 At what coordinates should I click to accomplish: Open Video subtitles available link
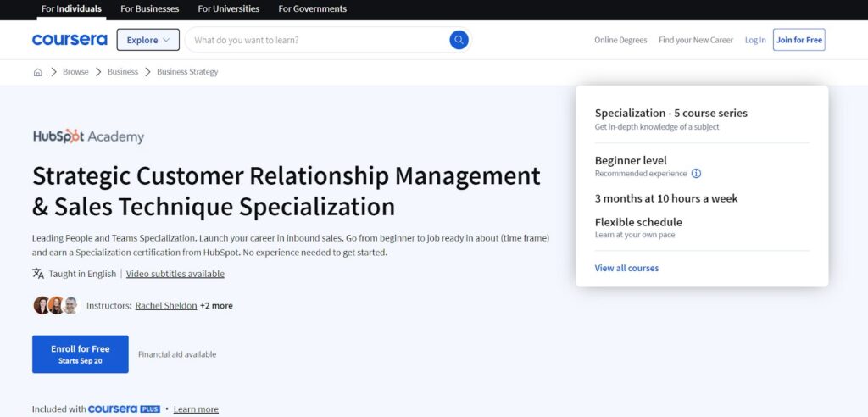(175, 274)
